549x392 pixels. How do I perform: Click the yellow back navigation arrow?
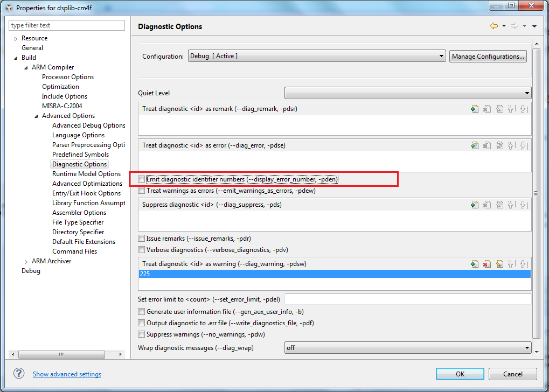[x=494, y=26]
